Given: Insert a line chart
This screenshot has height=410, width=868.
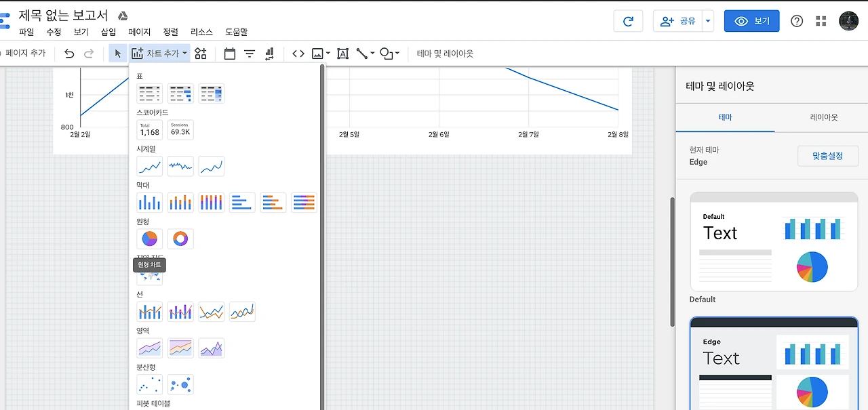Looking at the screenshot, I should point(212,312).
